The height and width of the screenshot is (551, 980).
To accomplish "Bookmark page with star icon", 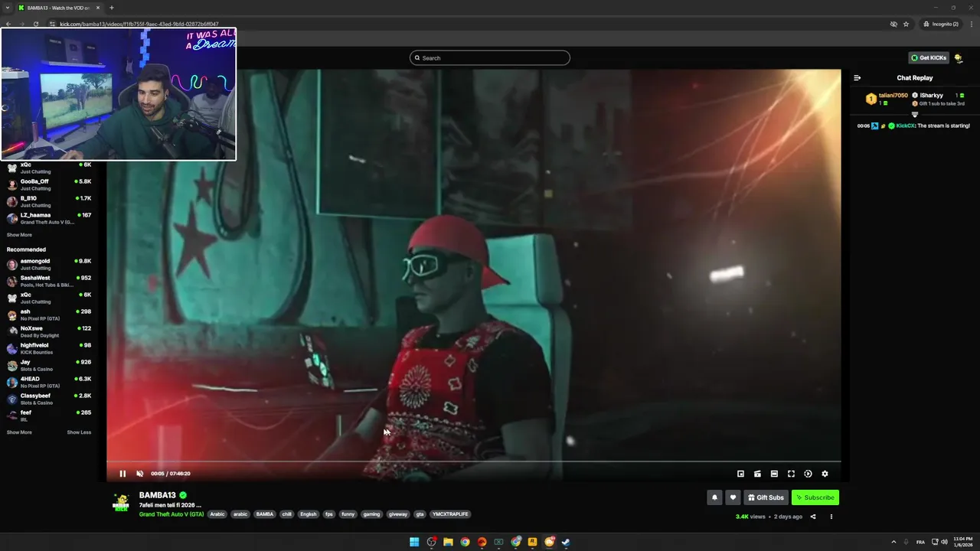I will point(906,24).
